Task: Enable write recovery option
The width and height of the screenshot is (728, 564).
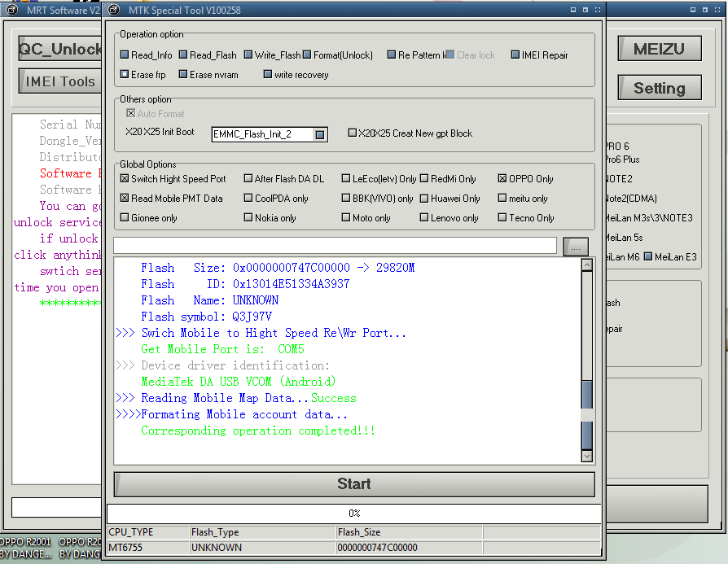Action: [x=268, y=74]
